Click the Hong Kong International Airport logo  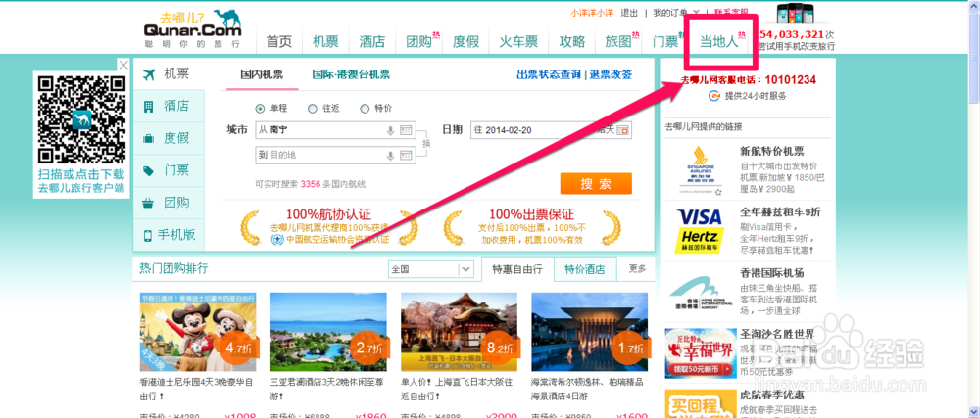[700, 294]
